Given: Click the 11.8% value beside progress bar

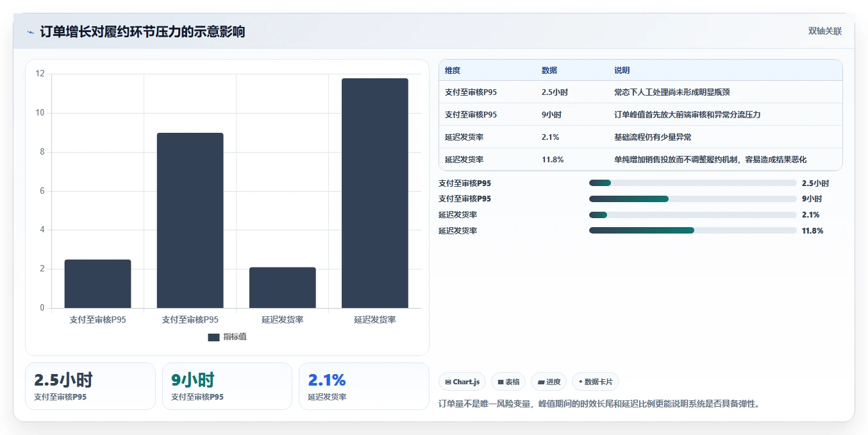Looking at the screenshot, I should click(813, 230).
